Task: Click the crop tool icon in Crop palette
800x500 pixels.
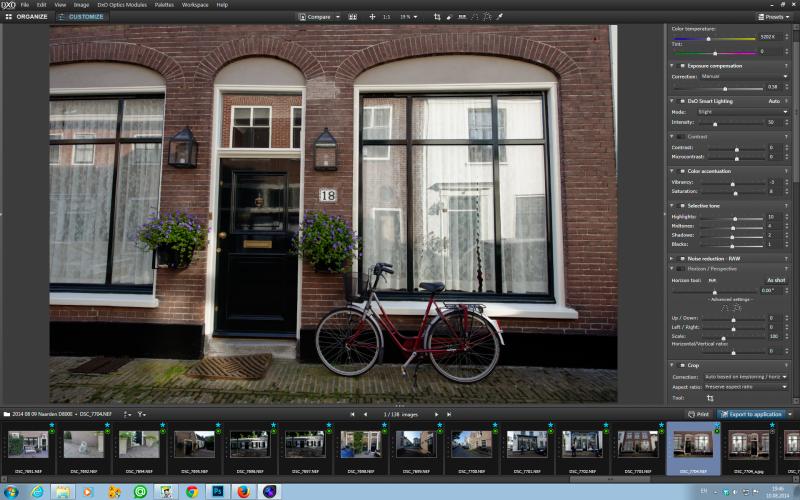Action: point(710,398)
